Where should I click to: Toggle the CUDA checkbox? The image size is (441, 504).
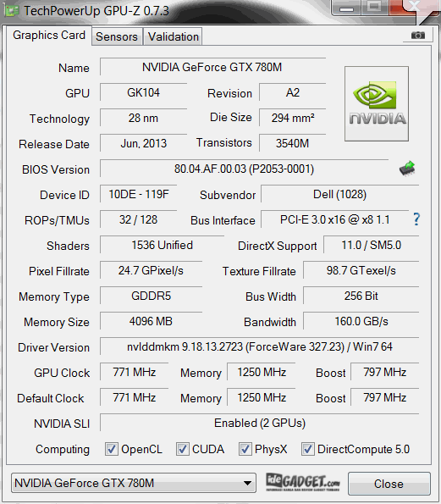pos(182,449)
